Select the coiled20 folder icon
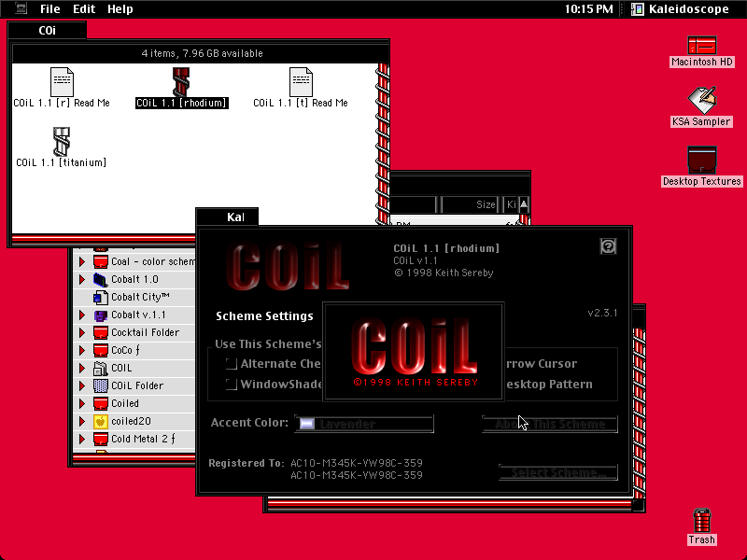747x560 pixels. (101, 421)
